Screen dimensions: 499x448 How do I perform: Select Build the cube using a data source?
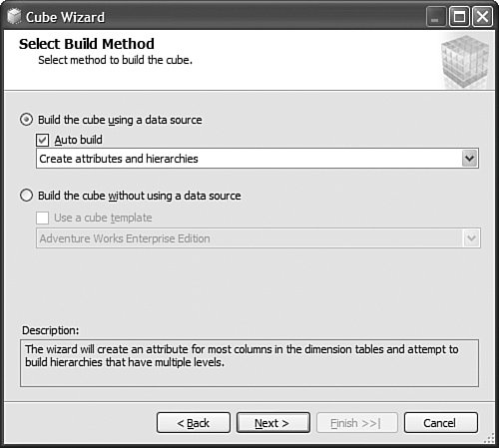pyautogui.click(x=27, y=120)
